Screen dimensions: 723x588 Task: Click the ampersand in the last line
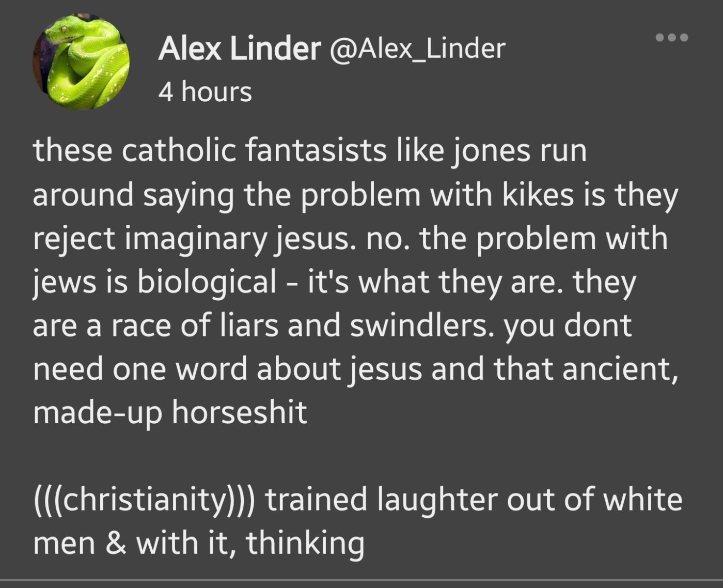pos(116,544)
